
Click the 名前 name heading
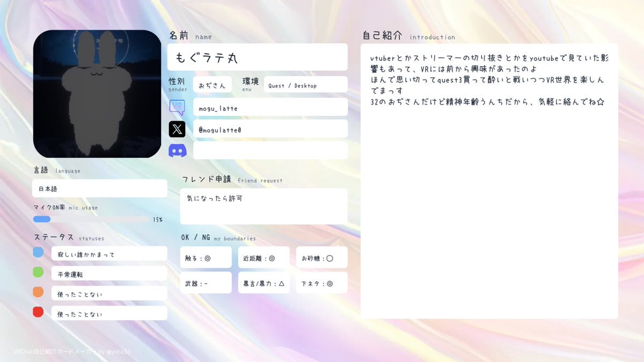[191, 36]
